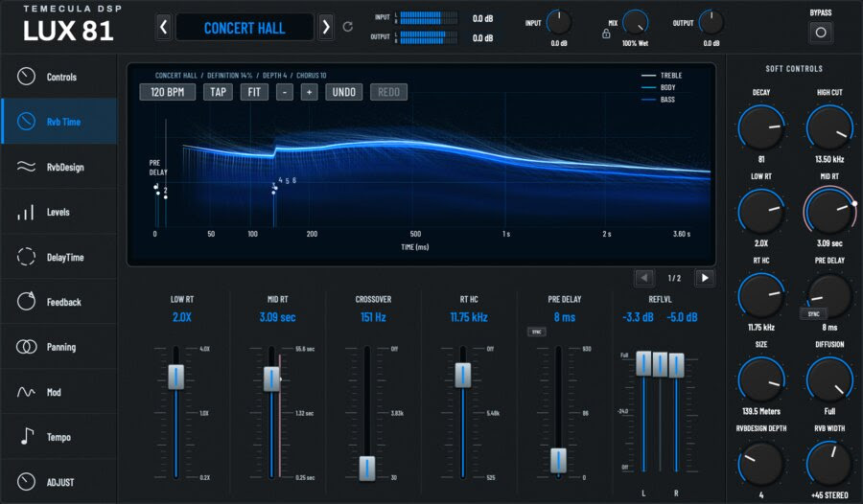This screenshot has width=863, height=504.
Task: Go to next slider page arrow
Action: point(705,278)
